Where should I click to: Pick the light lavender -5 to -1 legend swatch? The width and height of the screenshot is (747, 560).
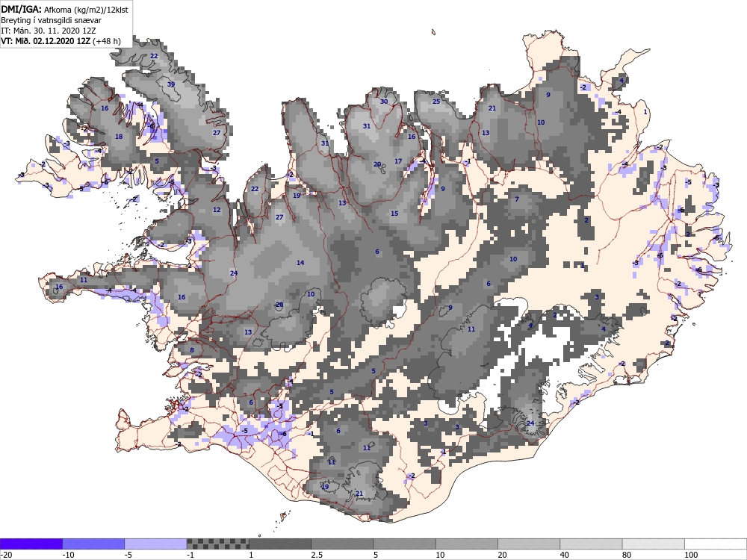pyautogui.click(x=156, y=544)
